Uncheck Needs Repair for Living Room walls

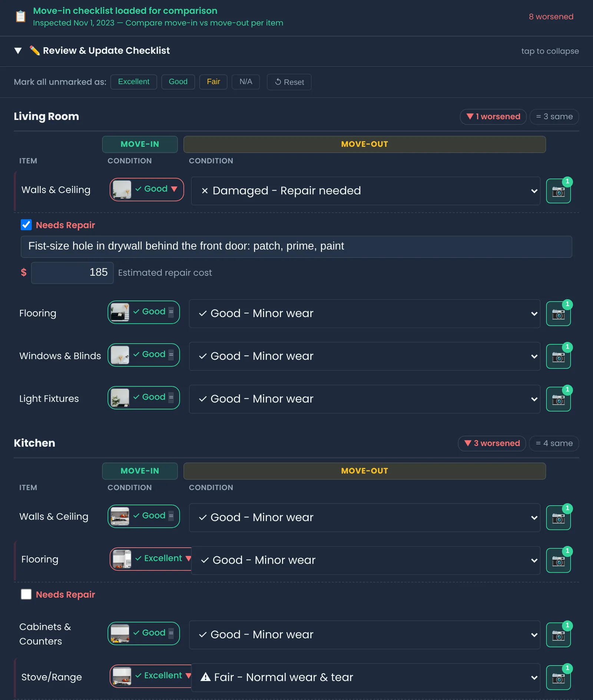[26, 225]
